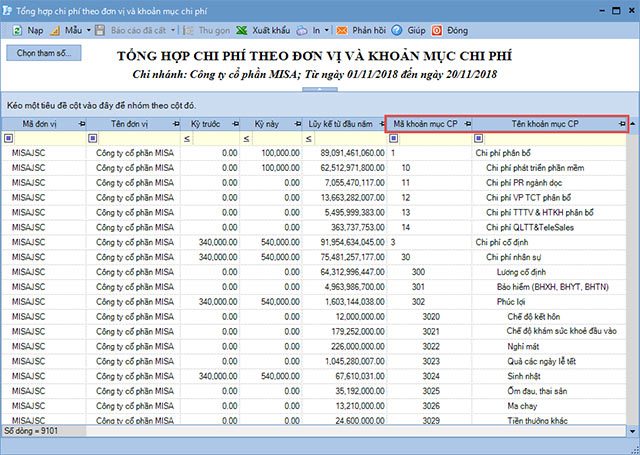Click the Phản hồi envelope icon

click(342, 30)
